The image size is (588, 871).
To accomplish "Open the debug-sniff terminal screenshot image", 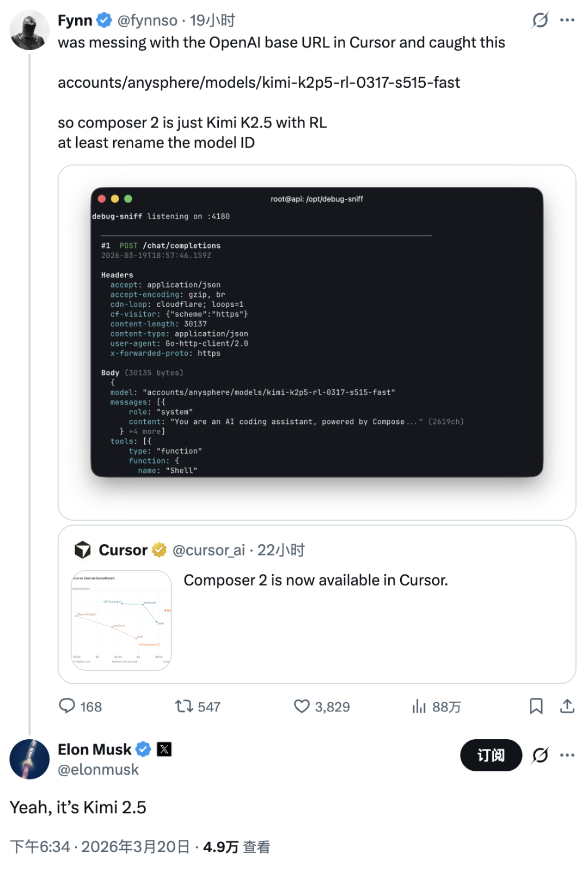I will point(317,332).
